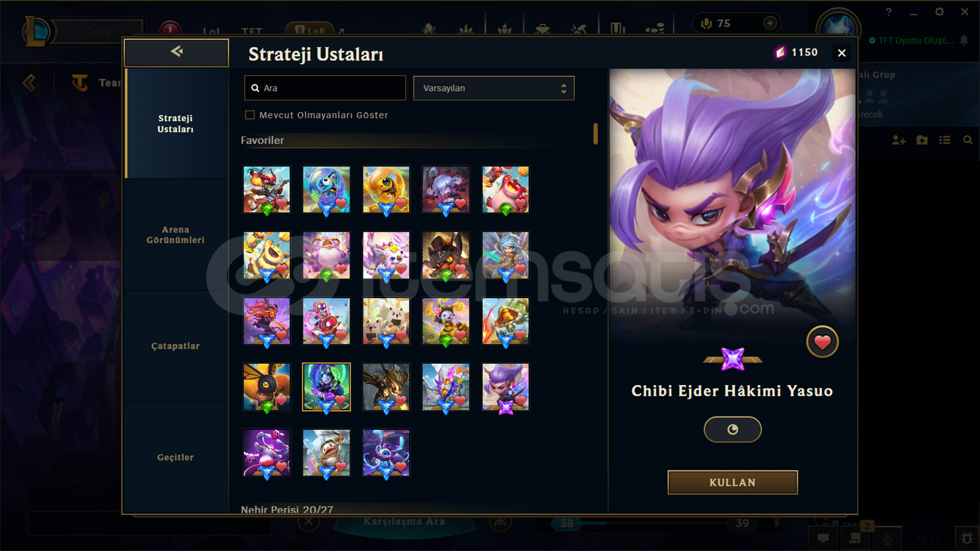Enable Mevcut Olmayanları Göster checkbox
The image size is (980, 551).
pyautogui.click(x=250, y=115)
